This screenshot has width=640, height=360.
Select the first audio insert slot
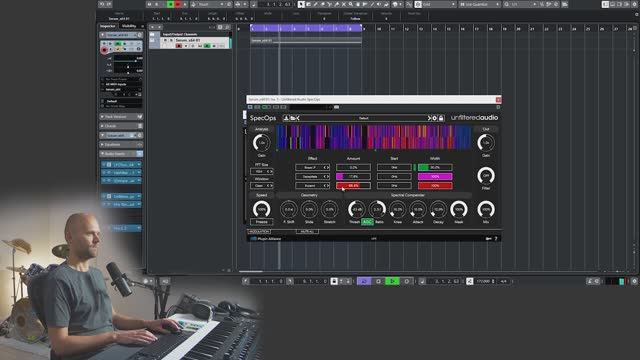[x=121, y=164]
